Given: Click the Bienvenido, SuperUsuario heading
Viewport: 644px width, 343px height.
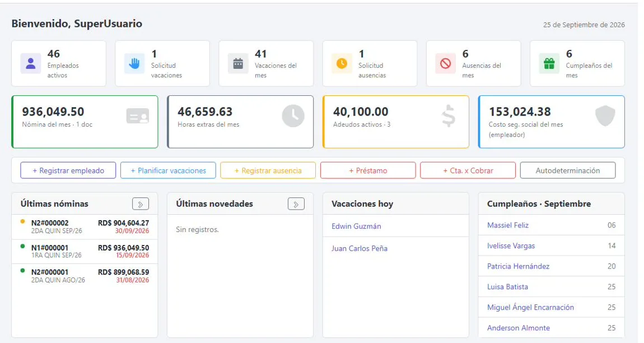Looking at the screenshot, I should pyautogui.click(x=77, y=24).
